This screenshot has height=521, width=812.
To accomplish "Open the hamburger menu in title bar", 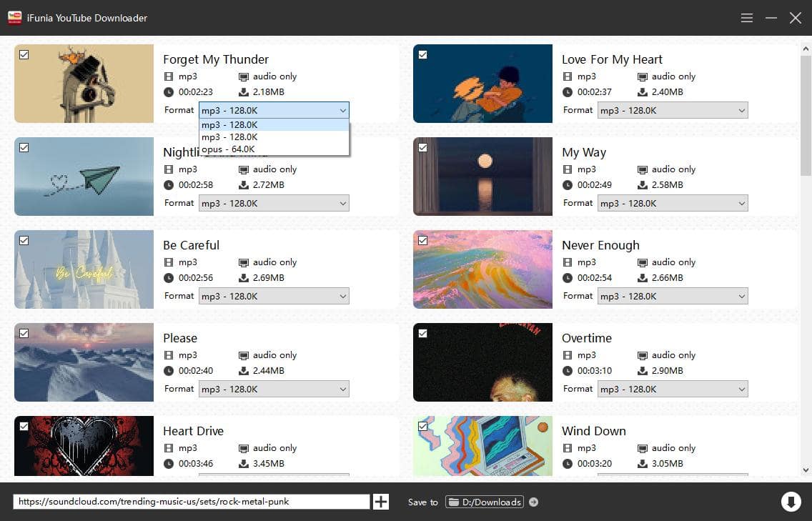I will click(747, 18).
